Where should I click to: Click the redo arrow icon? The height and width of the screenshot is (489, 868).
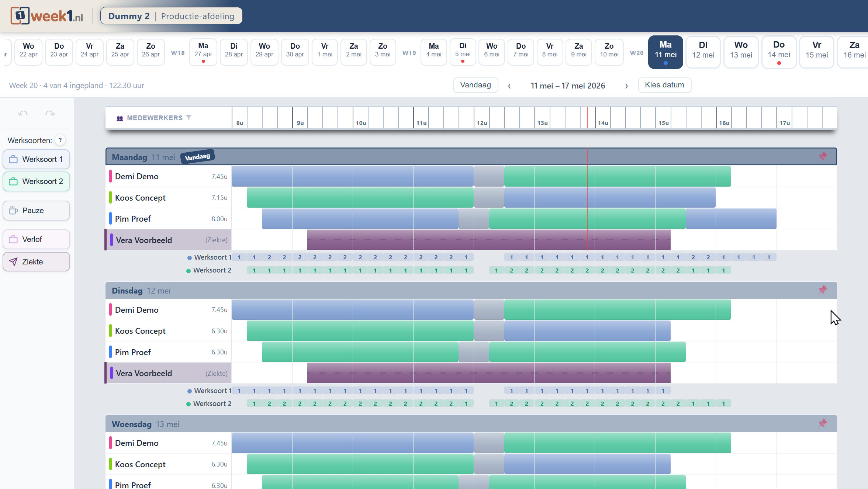pyautogui.click(x=50, y=114)
